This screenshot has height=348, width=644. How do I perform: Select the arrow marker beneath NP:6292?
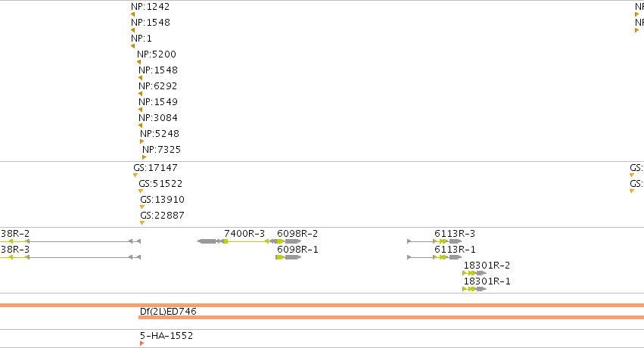point(141,94)
